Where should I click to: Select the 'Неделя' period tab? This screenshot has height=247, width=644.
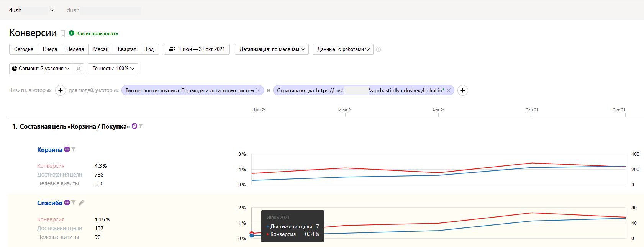pos(75,49)
